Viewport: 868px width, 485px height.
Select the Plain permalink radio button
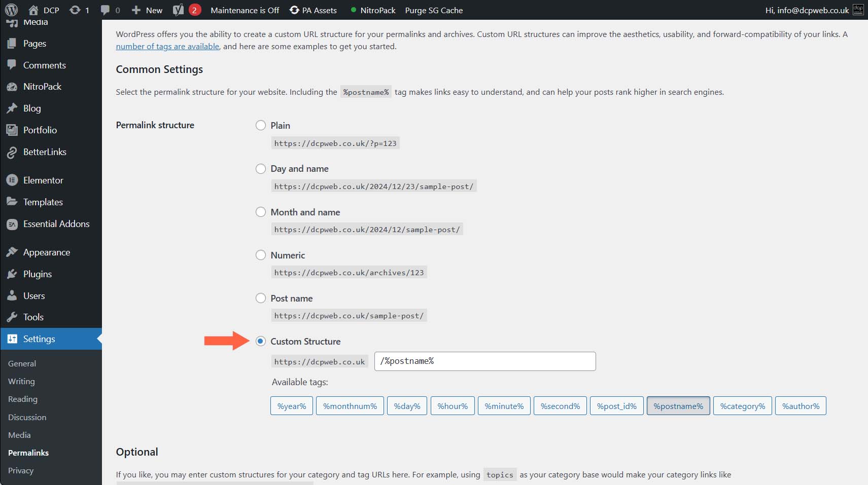[x=261, y=125]
